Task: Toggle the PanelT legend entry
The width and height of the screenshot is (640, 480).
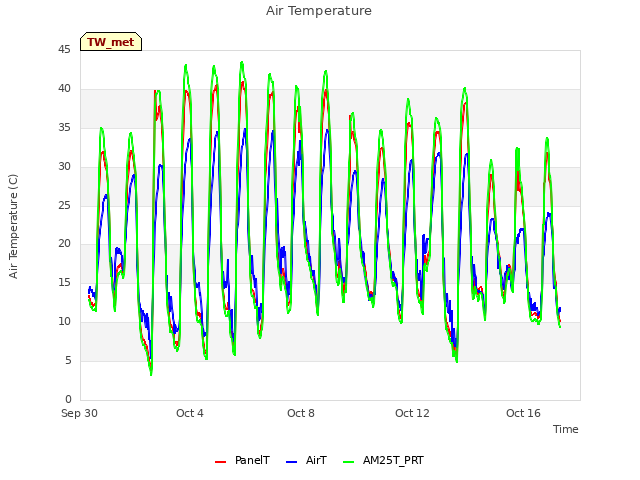Action: pos(242,460)
